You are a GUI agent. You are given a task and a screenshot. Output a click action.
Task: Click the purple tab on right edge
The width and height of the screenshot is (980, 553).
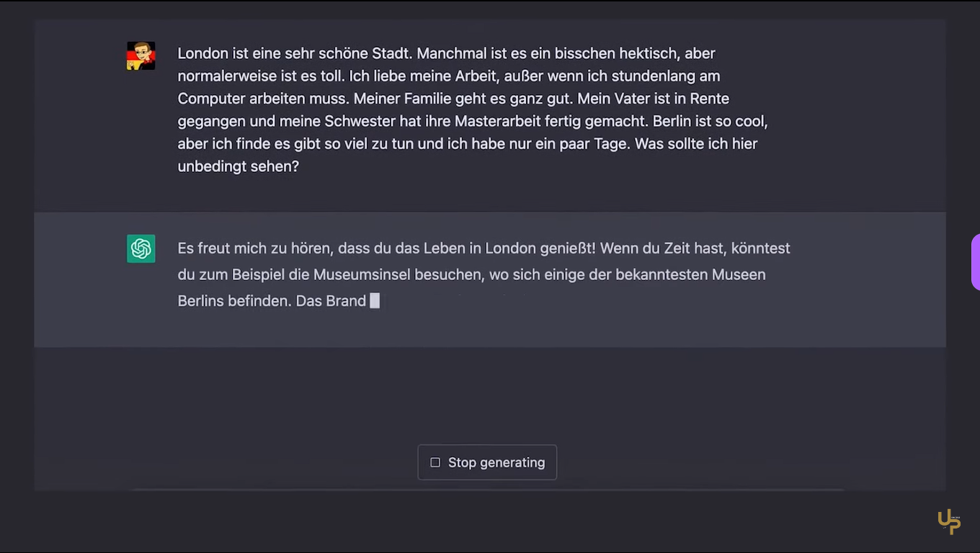pos(976,262)
